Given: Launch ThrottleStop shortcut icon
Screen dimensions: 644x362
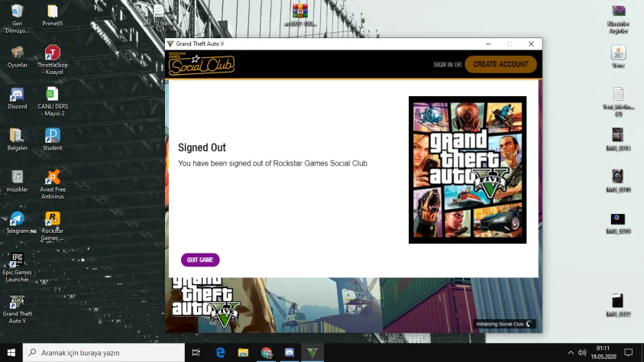Looking at the screenshot, I should click(53, 60).
